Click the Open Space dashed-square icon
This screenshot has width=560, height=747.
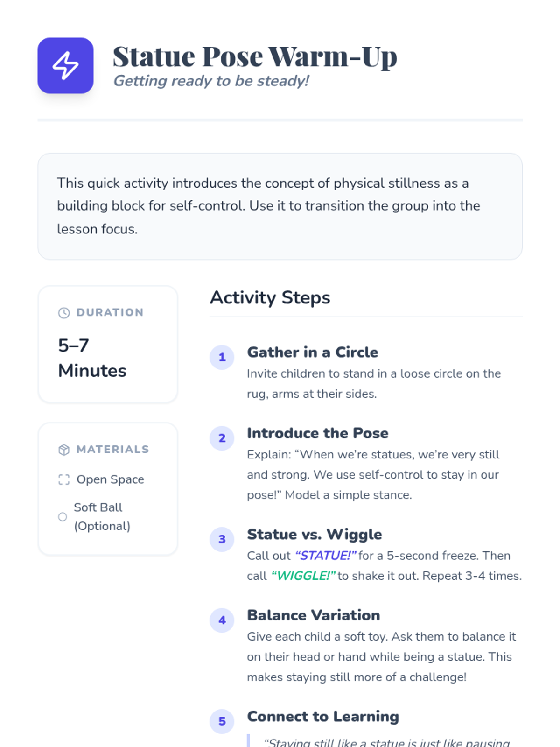[x=64, y=479]
